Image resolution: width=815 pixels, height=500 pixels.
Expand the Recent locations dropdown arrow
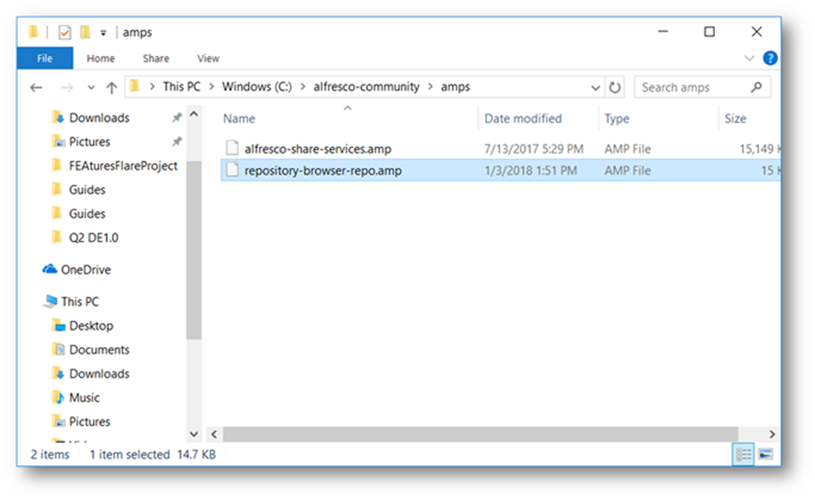(x=90, y=87)
